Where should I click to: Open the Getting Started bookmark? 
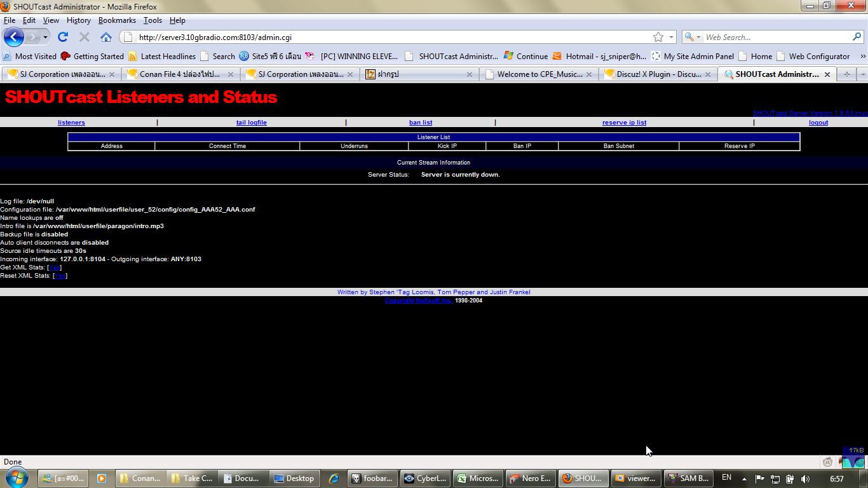pos(92,56)
